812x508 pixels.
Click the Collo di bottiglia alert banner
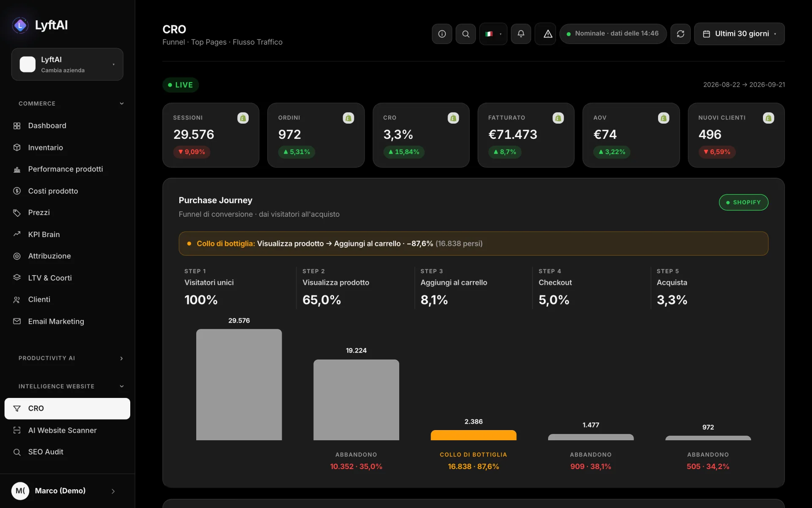click(x=473, y=243)
